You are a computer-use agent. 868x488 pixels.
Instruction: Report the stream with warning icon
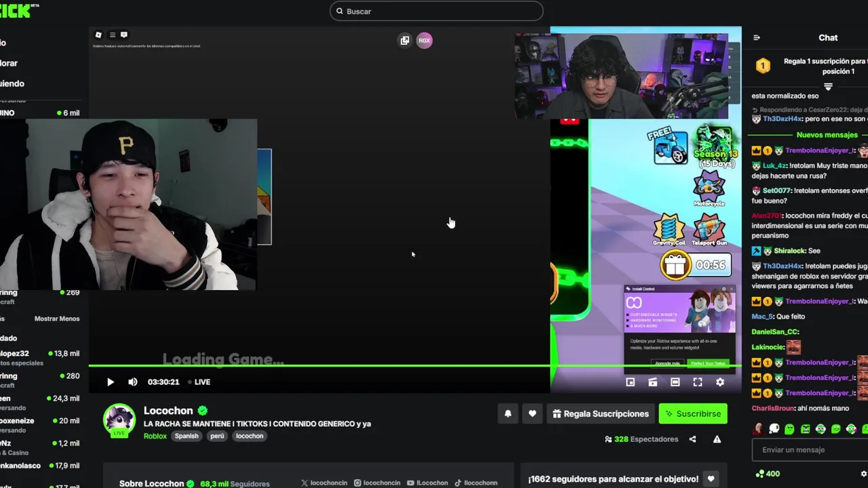click(717, 439)
